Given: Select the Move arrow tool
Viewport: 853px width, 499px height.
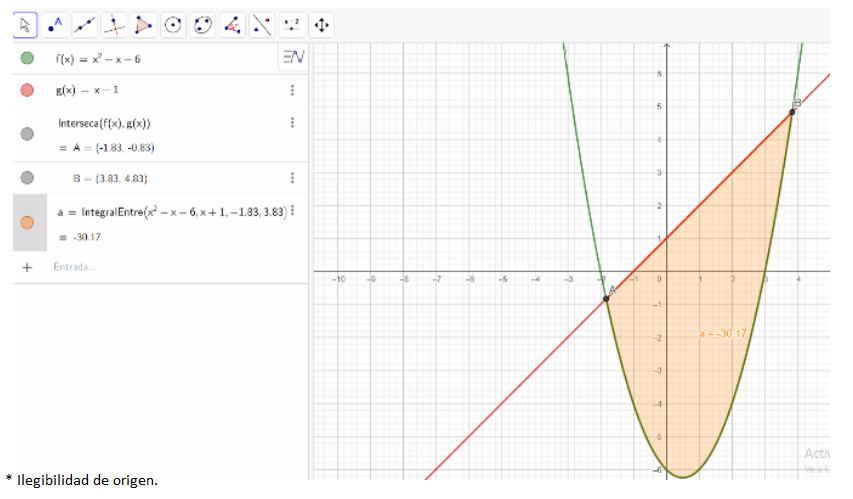Looking at the screenshot, I should (x=26, y=24).
